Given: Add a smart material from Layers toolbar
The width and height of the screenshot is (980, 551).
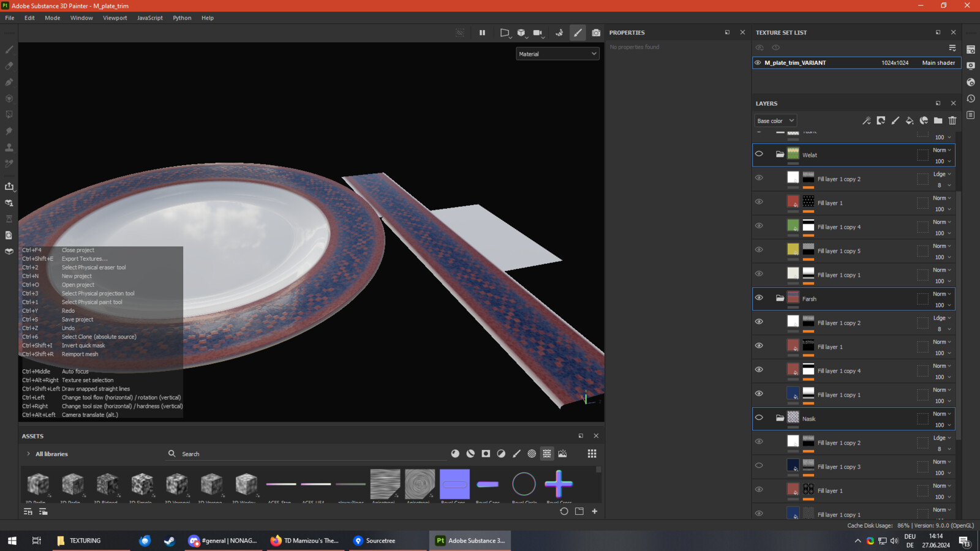Looking at the screenshot, I should click(x=924, y=121).
